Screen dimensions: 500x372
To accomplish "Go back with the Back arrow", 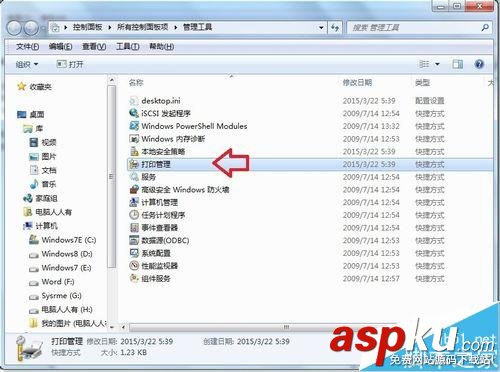I will pyautogui.click(x=14, y=28).
